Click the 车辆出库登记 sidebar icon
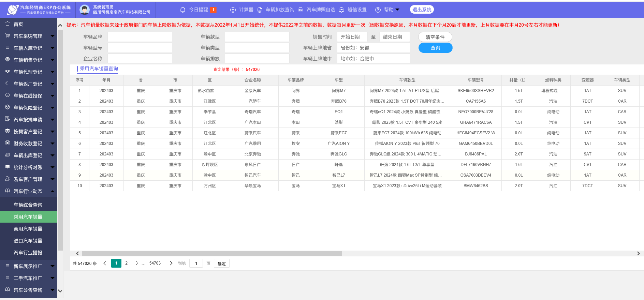This screenshot has height=300, width=644. (x=8, y=155)
